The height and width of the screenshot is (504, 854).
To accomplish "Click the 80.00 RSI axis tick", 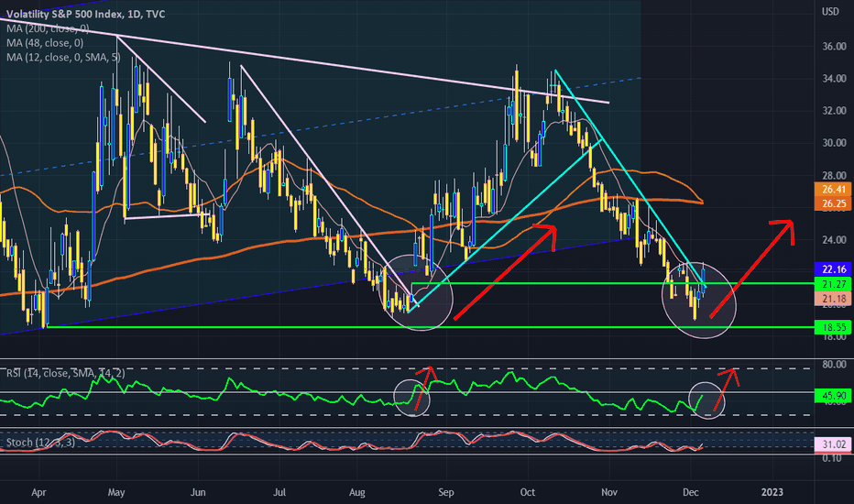I will pos(834,365).
